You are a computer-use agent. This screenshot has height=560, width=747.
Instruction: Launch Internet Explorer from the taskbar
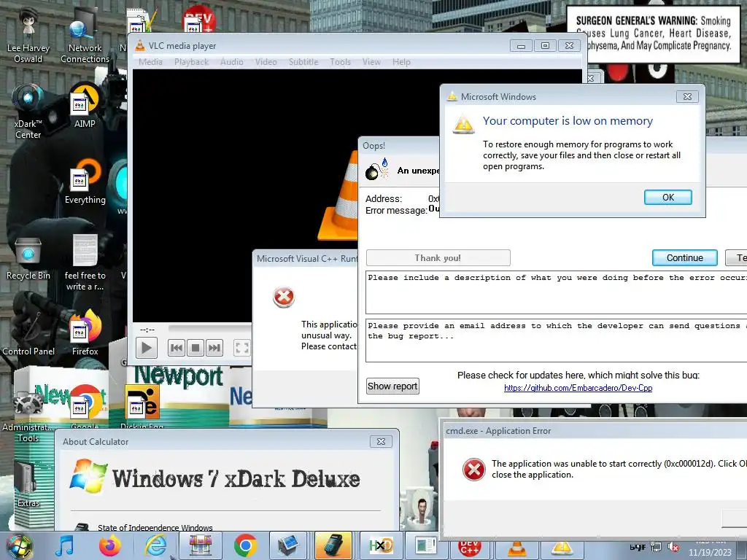pos(156,545)
